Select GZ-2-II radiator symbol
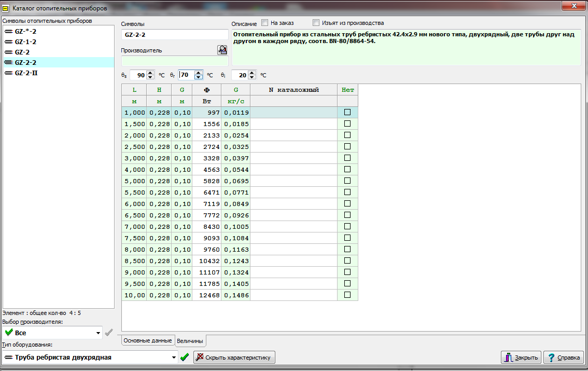This screenshot has height=371, width=588. [26, 73]
